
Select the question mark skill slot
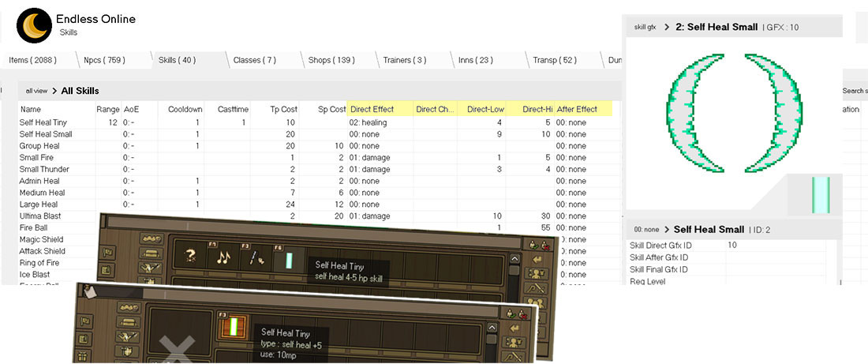coord(189,257)
